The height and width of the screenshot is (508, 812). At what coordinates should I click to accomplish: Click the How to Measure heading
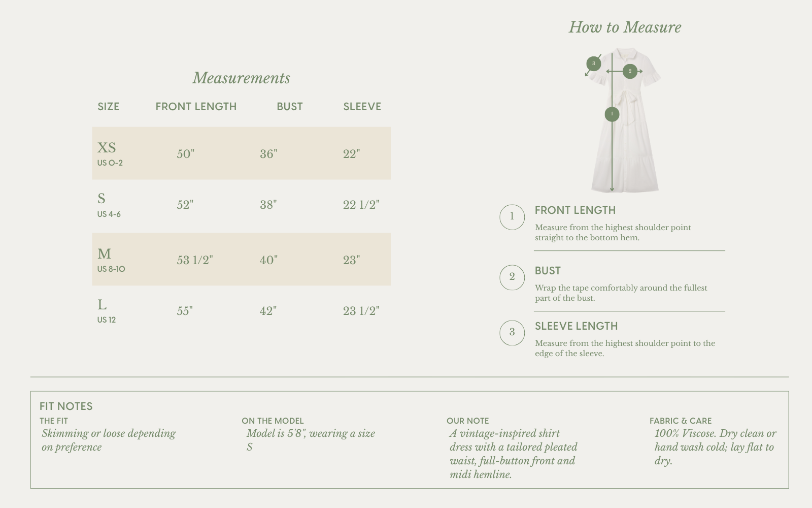[x=625, y=27]
